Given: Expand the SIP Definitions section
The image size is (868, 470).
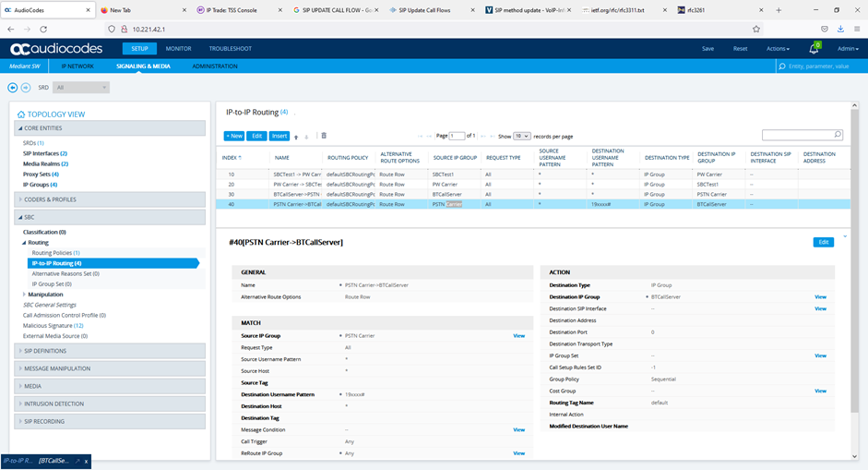Looking at the screenshot, I should 110,351.
